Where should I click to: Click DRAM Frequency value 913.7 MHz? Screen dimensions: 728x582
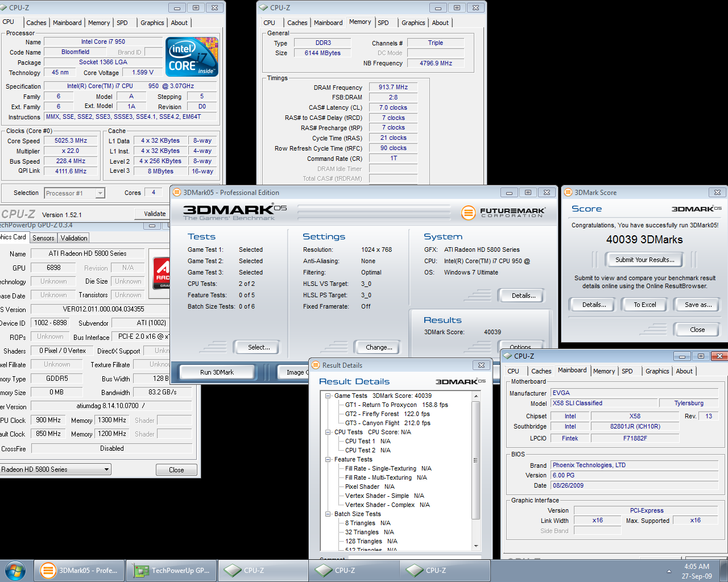pyautogui.click(x=393, y=88)
